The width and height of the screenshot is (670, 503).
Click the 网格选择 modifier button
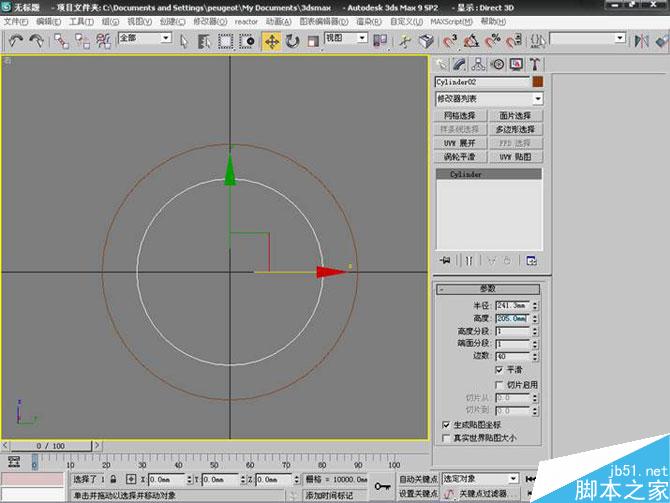coord(461,116)
